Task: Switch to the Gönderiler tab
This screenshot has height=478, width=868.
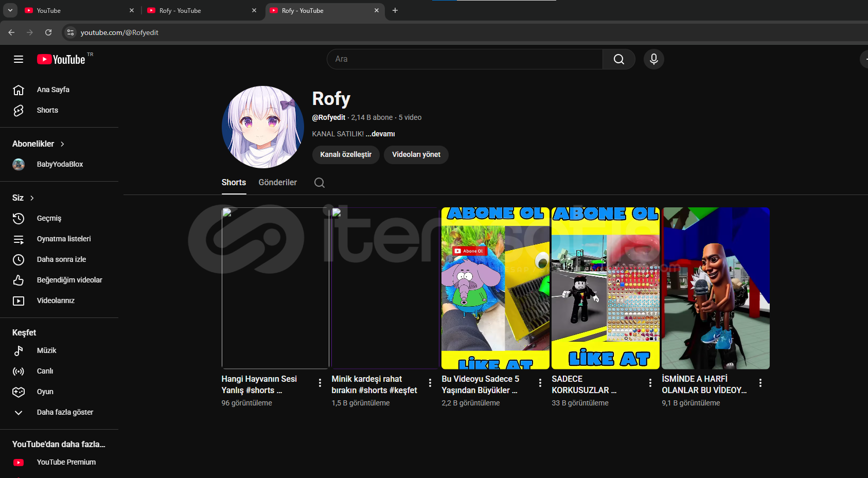Action: 277,183
